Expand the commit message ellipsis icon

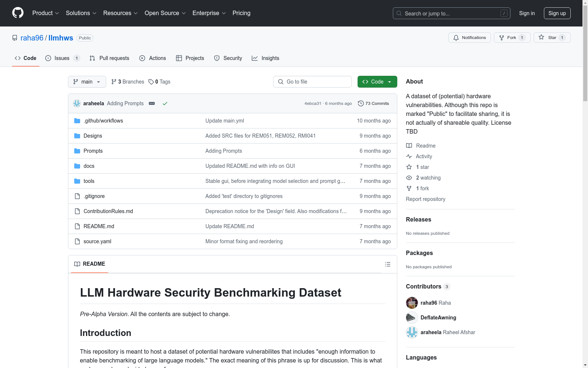[152, 103]
